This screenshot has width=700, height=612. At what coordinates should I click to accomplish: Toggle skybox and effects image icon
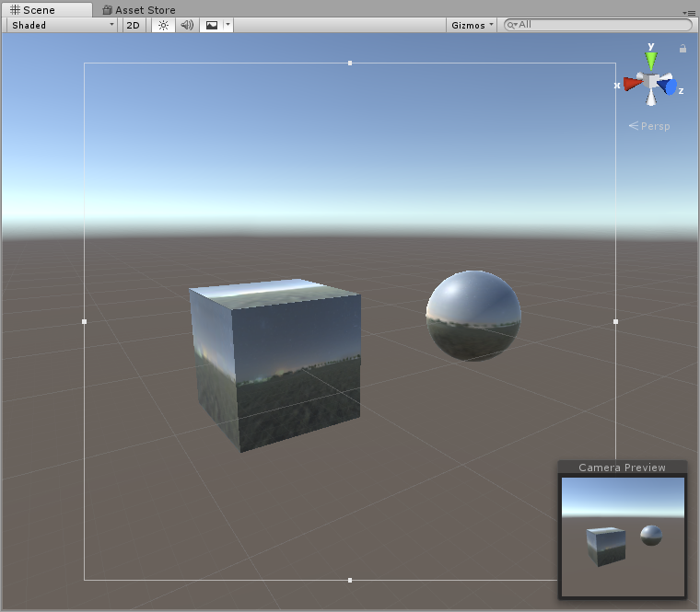[x=212, y=26]
